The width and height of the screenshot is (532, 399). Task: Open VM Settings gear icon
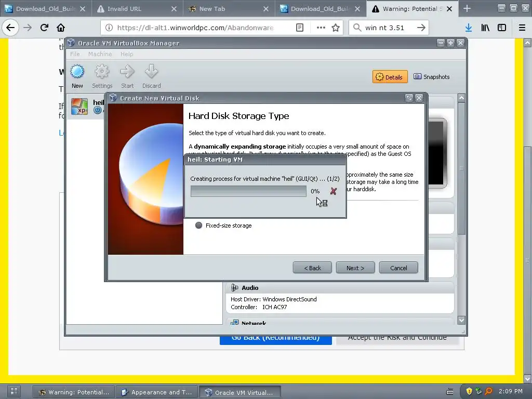click(102, 72)
